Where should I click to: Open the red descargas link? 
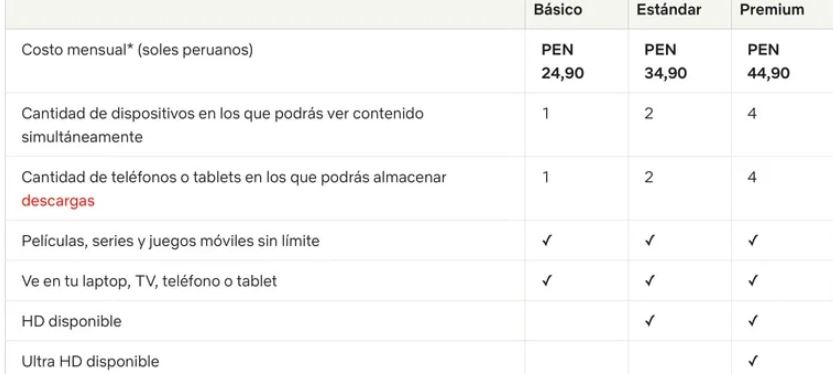[x=58, y=201]
